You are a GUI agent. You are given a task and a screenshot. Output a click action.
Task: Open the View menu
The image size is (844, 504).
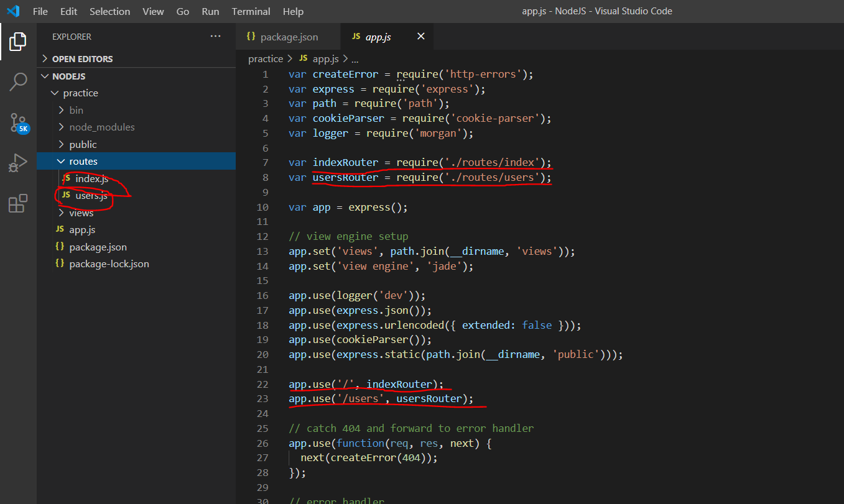pyautogui.click(x=153, y=11)
